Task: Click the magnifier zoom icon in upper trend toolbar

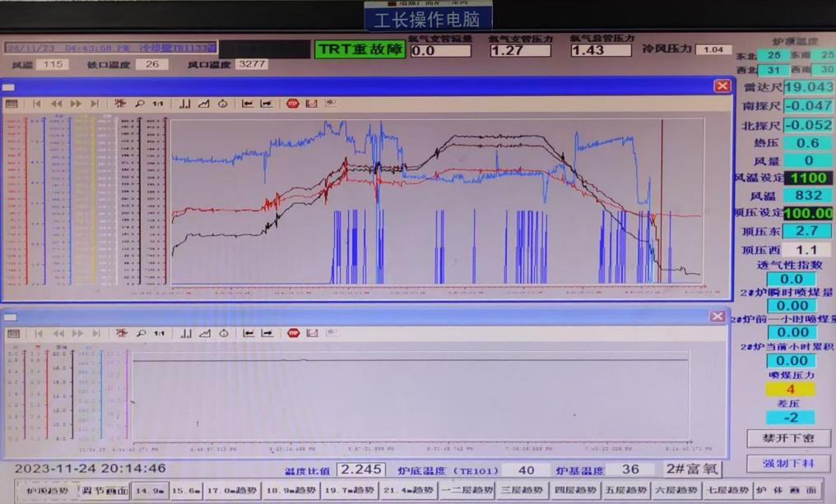Action: pyautogui.click(x=140, y=104)
